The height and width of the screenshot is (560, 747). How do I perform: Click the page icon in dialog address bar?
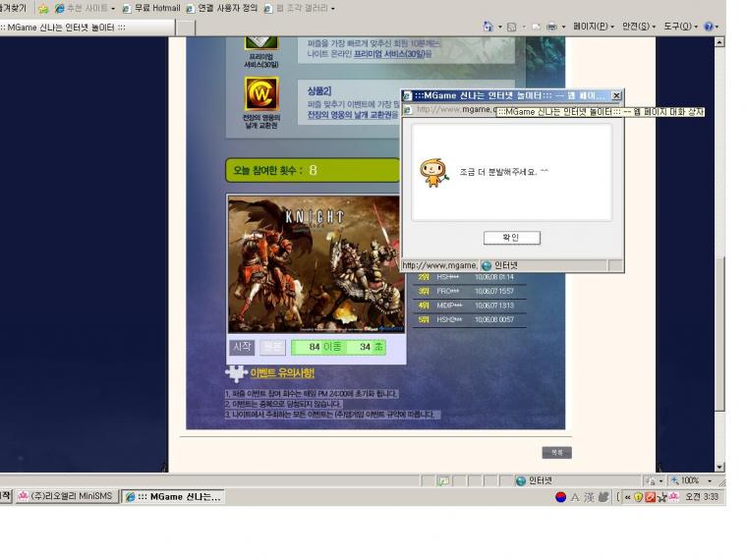coord(408,110)
